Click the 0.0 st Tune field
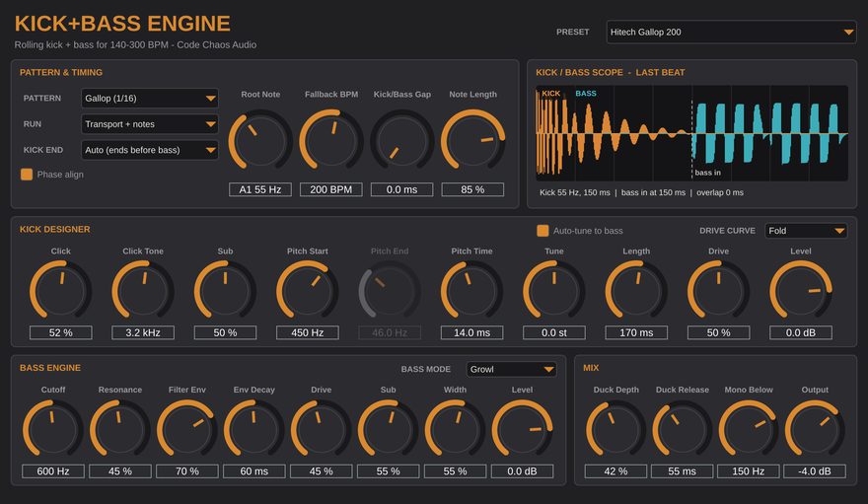 click(554, 332)
